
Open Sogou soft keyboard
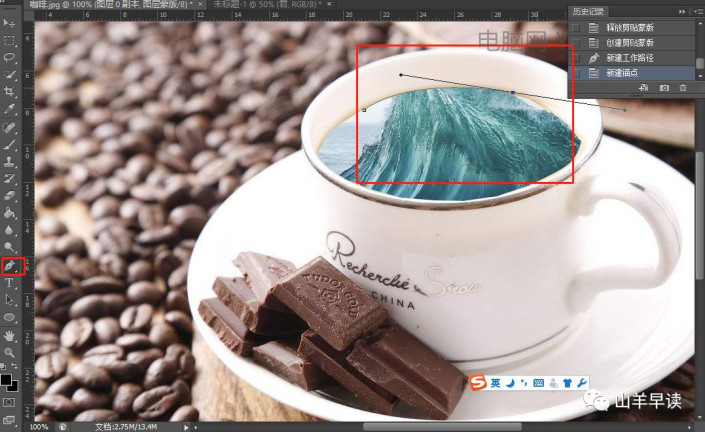click(538, 383)
